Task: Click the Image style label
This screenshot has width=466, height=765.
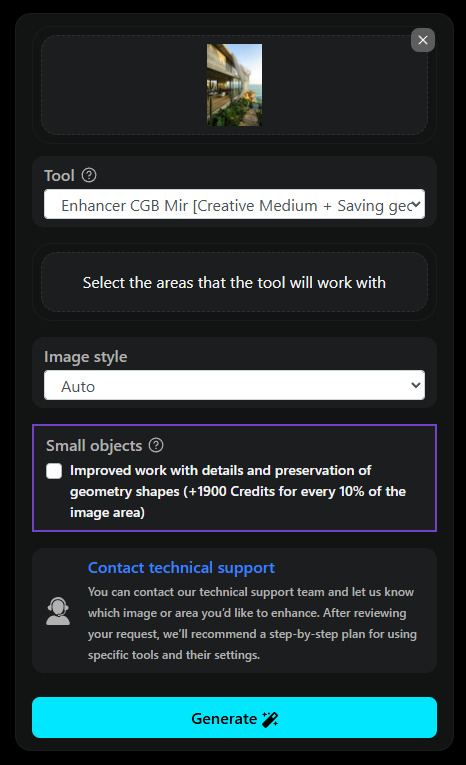Action: (85, 357)
